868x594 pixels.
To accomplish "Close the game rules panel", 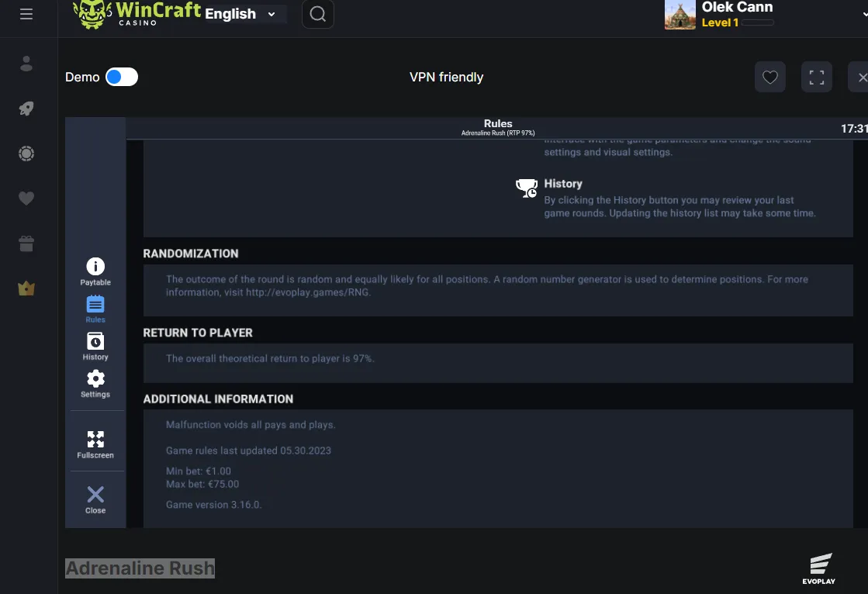I will 95,500.
